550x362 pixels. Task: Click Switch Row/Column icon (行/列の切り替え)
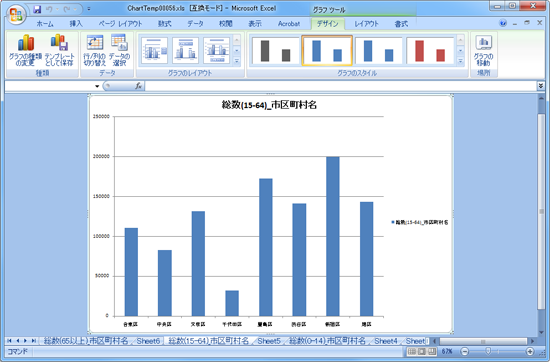pyautogui.click(x=94, y=50)
